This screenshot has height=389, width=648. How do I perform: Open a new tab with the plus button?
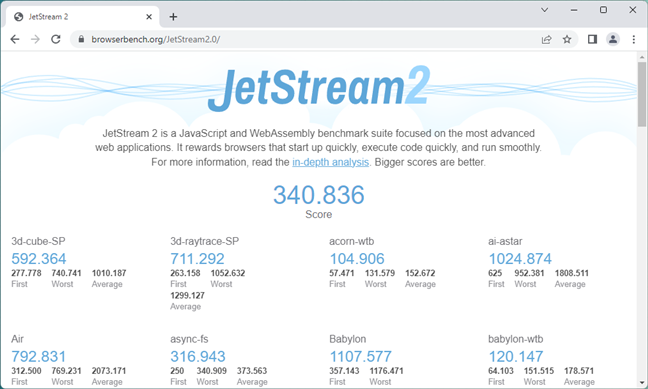(x=173, y=17)
